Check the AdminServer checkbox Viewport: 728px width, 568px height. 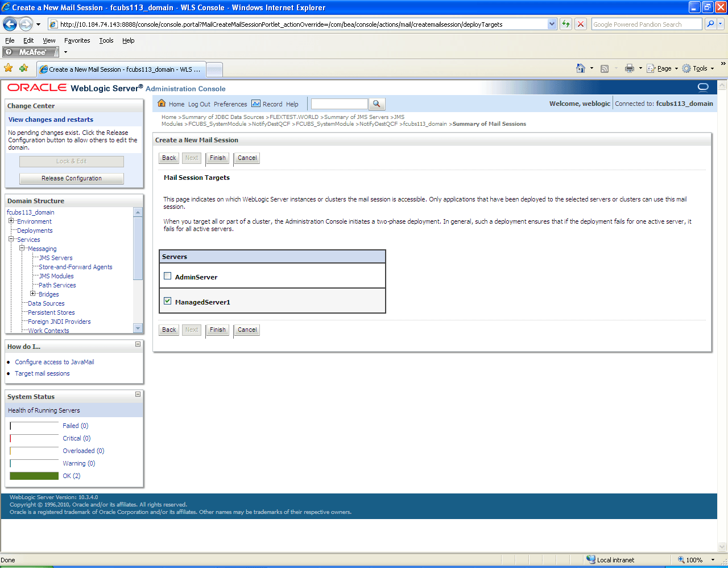[167, 276]
